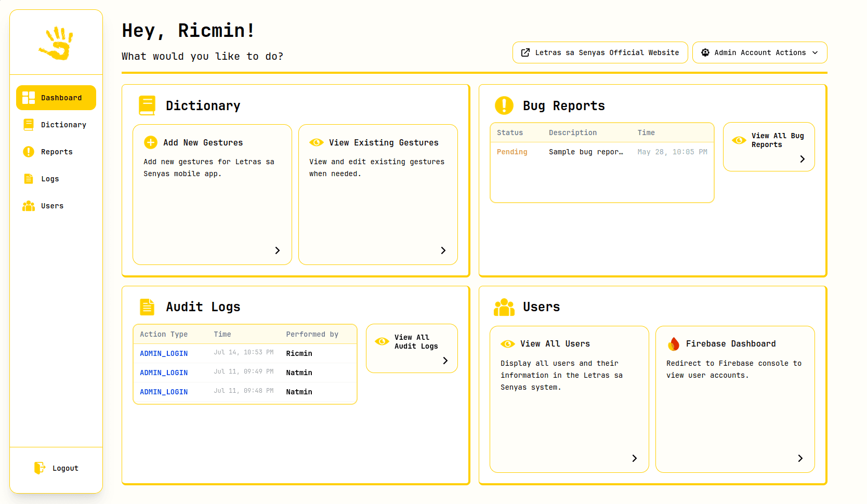The height and width of the screenshot is (504, 867).
Task: Click the arrow on View All Users card
Action: [635, 458]
